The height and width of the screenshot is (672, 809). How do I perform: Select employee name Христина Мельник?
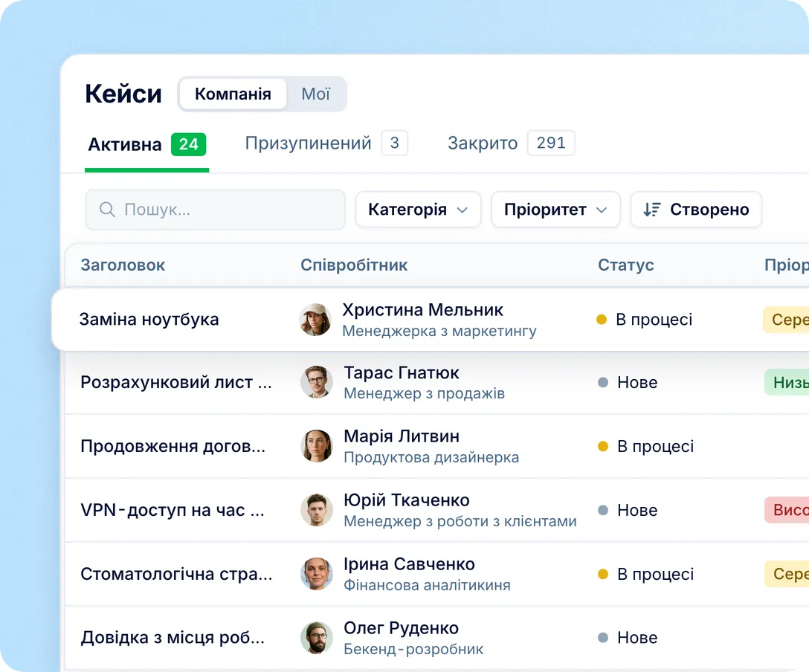tap(422, 310)
